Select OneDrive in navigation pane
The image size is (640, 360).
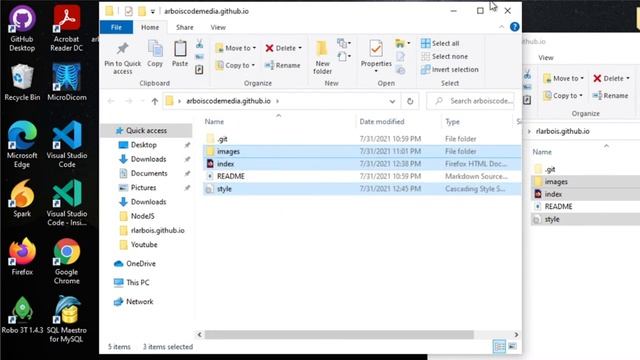tap(140, 264)
